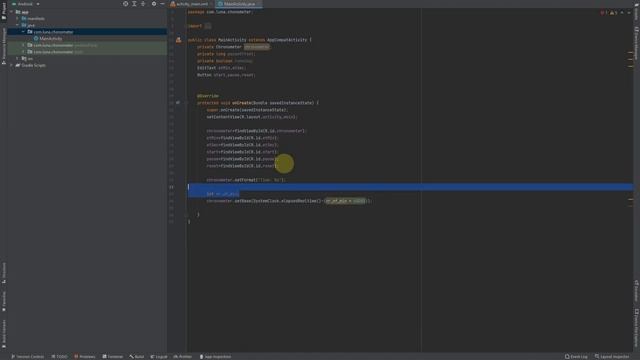Expand the folded import block

coord(208,26)
